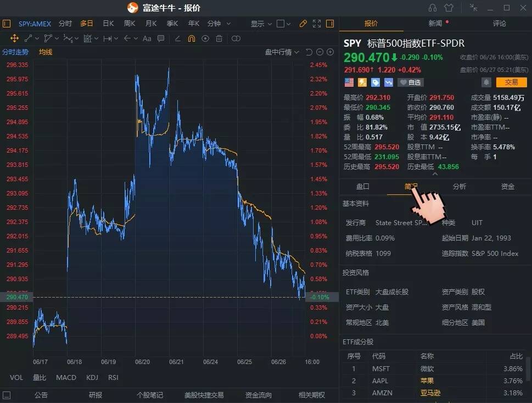Show the MACD indicator
532x403 pixels.
(66, 377)
